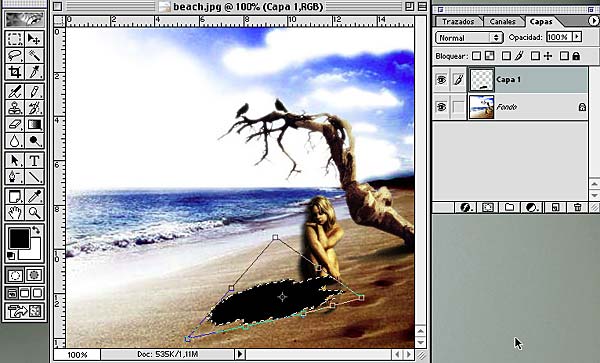Viewport: 600px width, 363px height.
Task: Select the Lasso tool
Action: click(15, 55)
